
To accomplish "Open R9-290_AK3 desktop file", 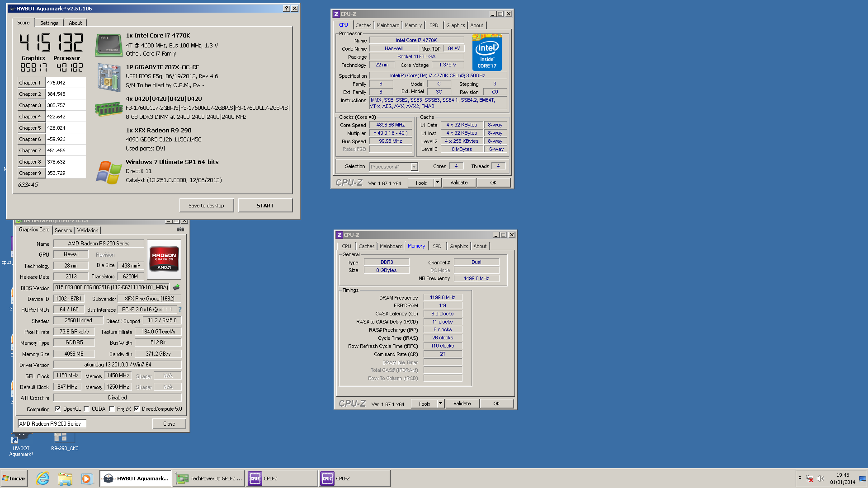I will click(x=64, y=442).
